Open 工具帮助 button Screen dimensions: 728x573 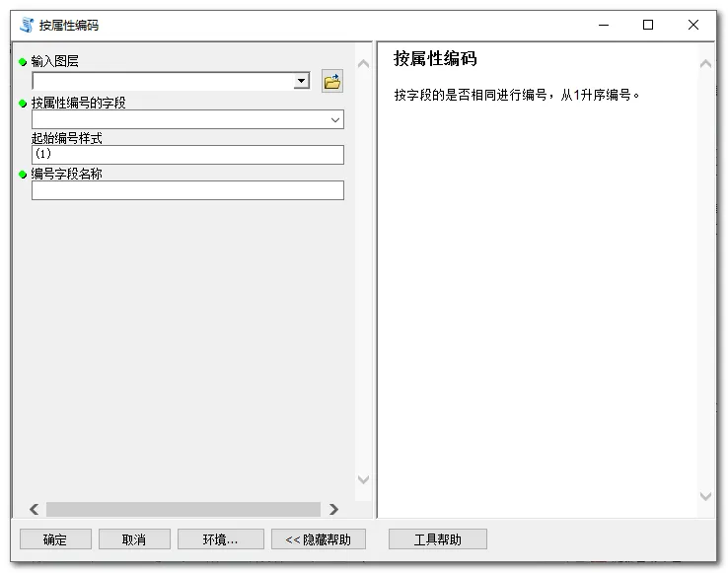click(437, 539)
